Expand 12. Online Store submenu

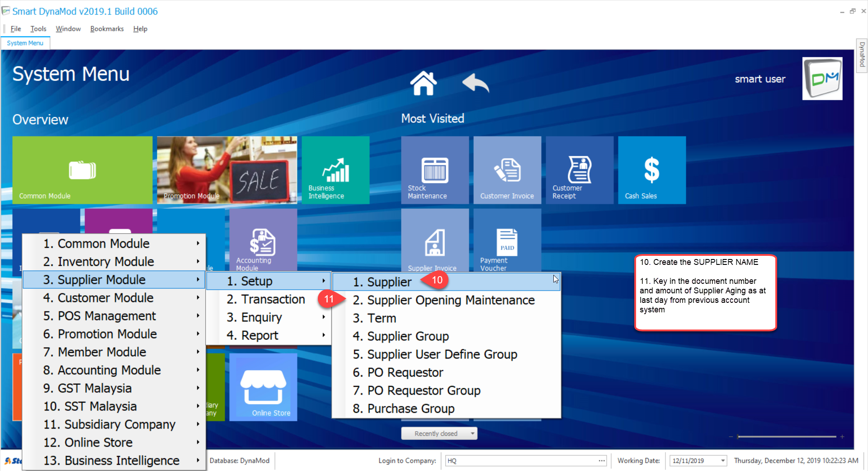tap(114, 443)
